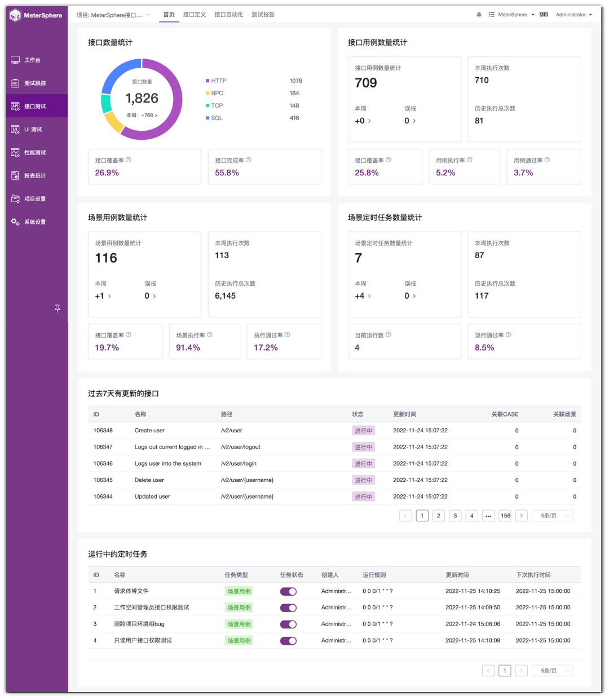Viewport: 609px width, 700px height.
Task: Toggle off the 请求体带文件 task switch
Action: pos(288,591)
